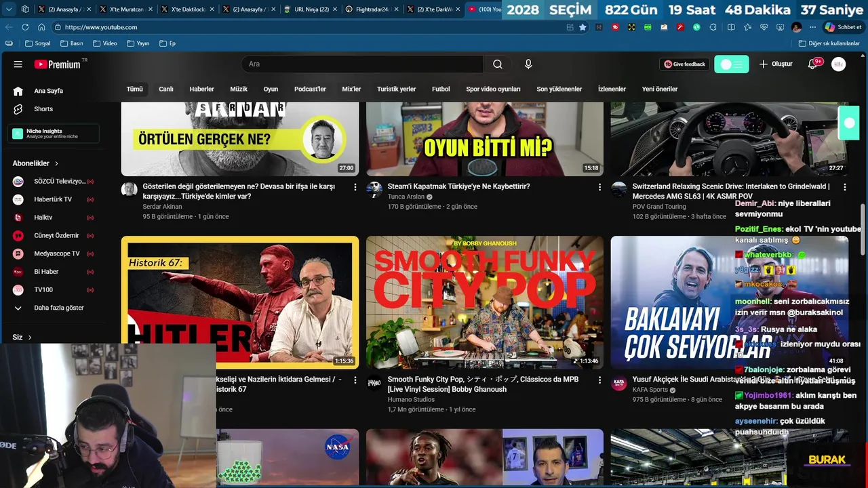Open KAFA Sports channel avatar

click(619, 382)
